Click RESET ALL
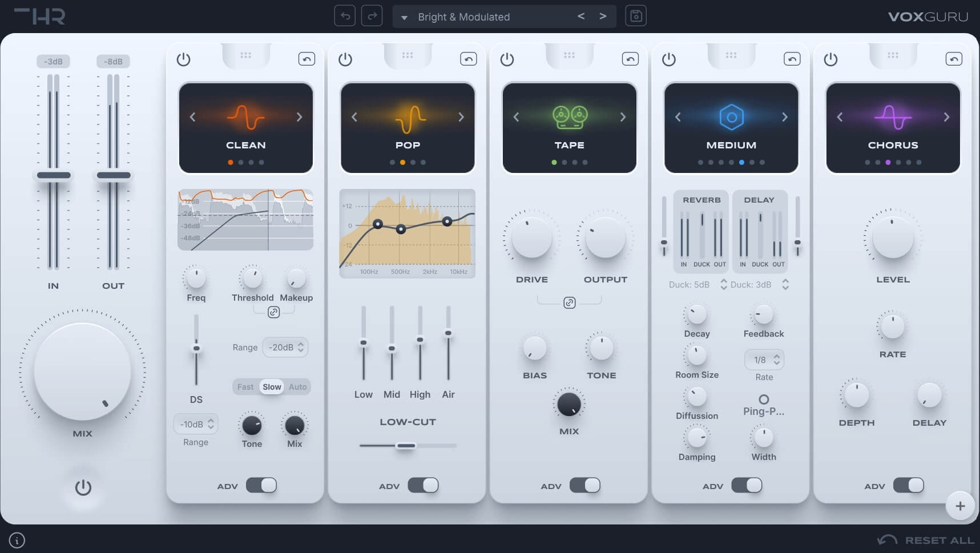The width and height of the screenshot is (980, 553). click(938, 539)
